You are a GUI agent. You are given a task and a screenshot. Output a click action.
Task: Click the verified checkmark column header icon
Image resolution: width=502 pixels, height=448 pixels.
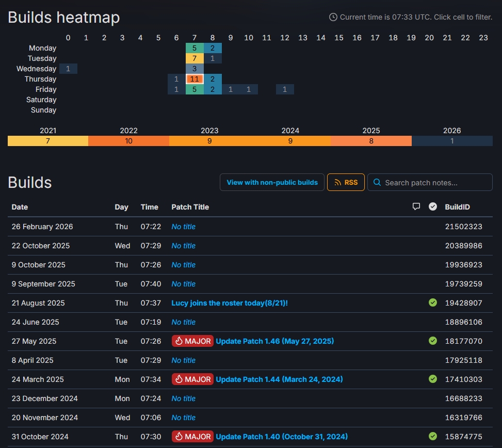[433, 206]
